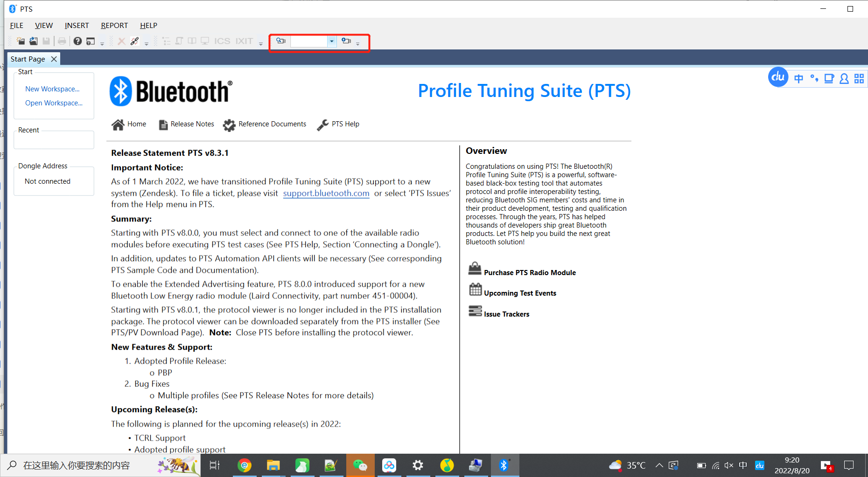Click the Open Workspace toolbar icon

point(33,41)
